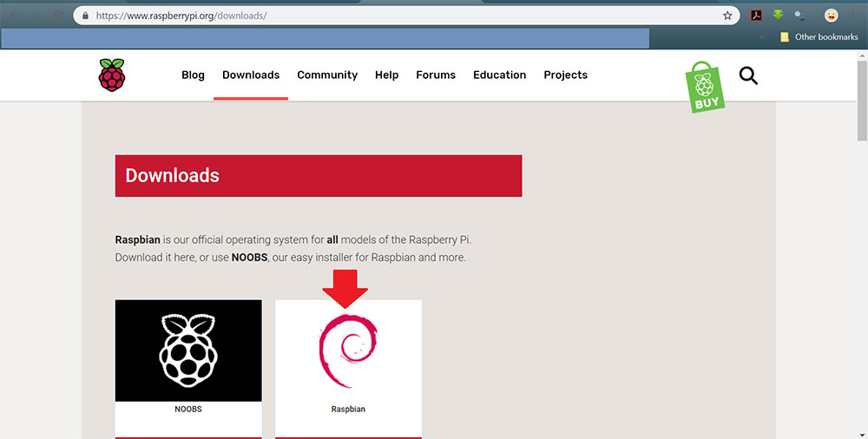Click the URL address bar field
The image size is (868, 439).
pos(391,16)
